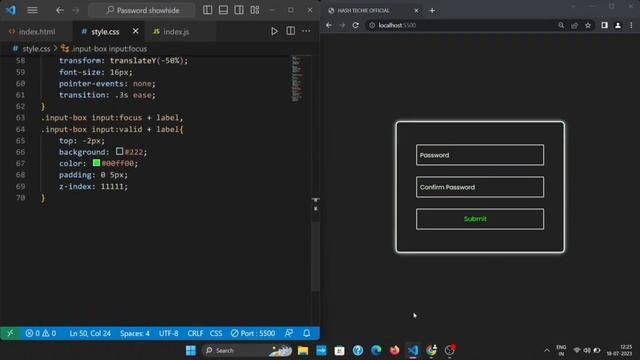Screen dimensions: 640x360
Task: Bookmark this page with the star
Action: pyautogui.click(x=588, y=25)
